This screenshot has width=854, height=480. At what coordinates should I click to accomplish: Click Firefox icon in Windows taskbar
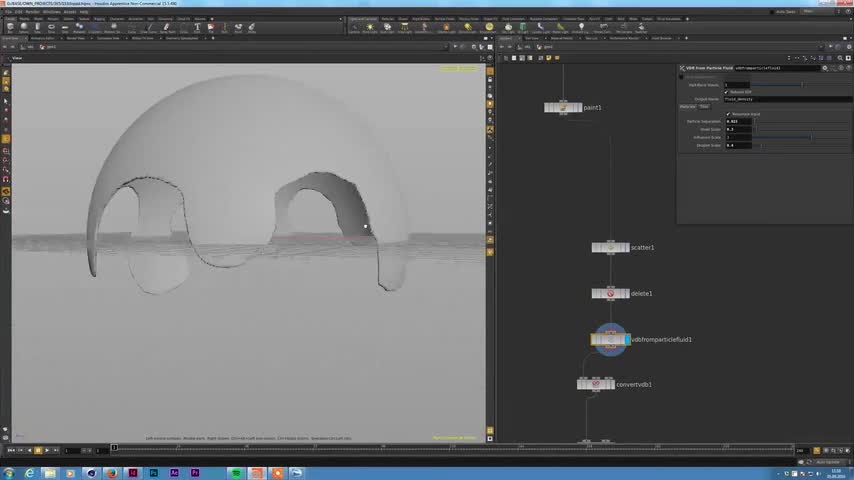(112, 473)
